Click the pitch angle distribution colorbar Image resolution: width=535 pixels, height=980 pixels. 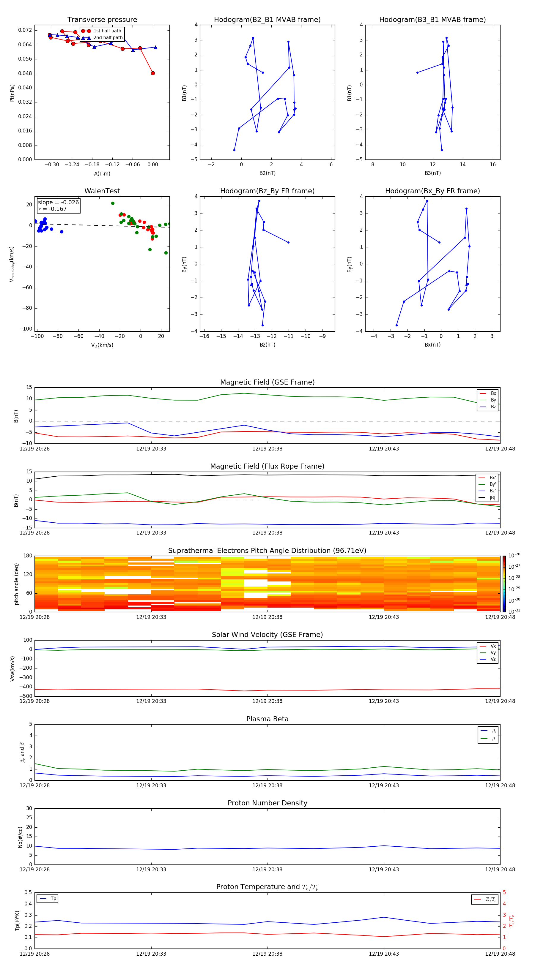point(504,584)
